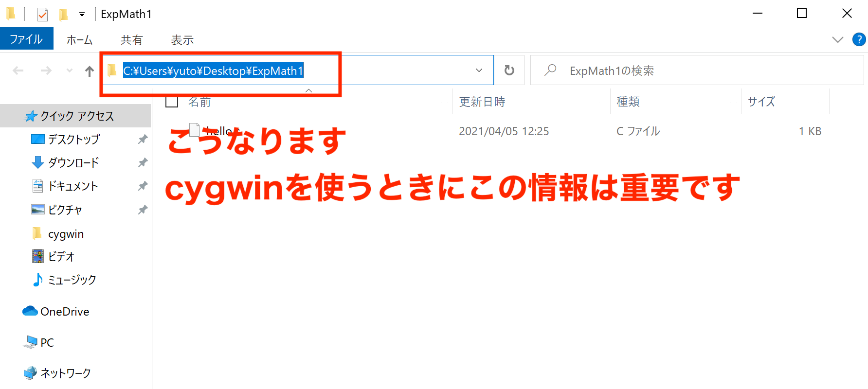This screenshot has width=868, height=389.
Task: Click the title bar folder system icon
Action: click(x=11, y=14)
